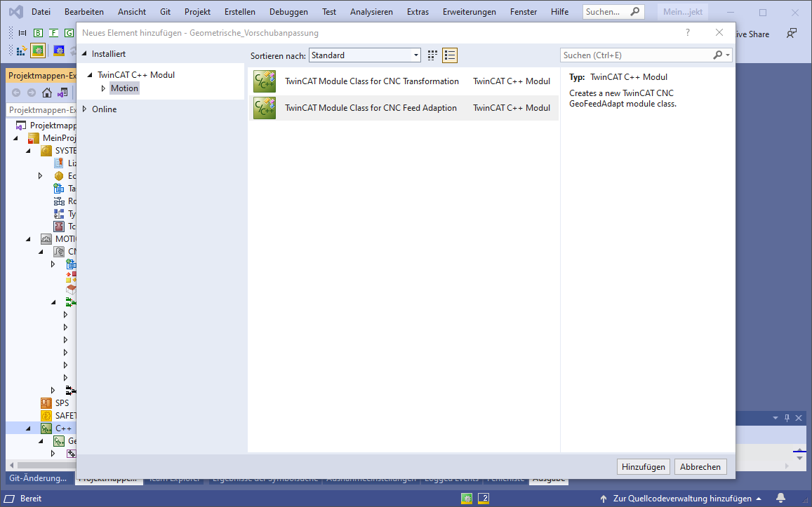Collapse the MeinProjekt node in Solution Explorer
812x507 pixels.
(16, 138)
